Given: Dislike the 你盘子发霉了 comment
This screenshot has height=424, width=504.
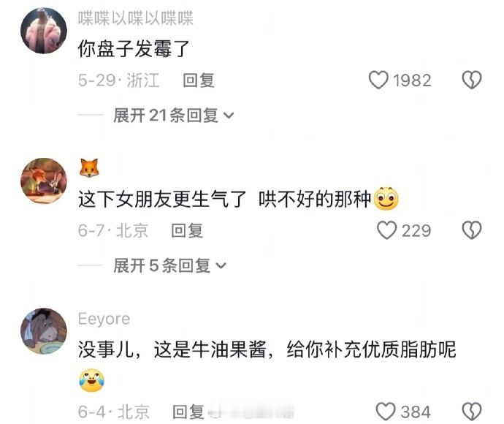Looking at the screenshot, I should [x=472, y=80].
